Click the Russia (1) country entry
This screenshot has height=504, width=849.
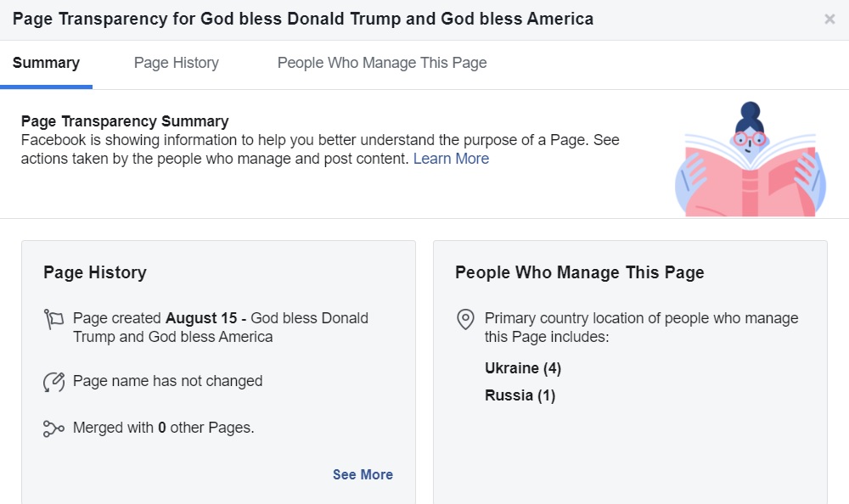pyautogui.click(x=520, y=395)
